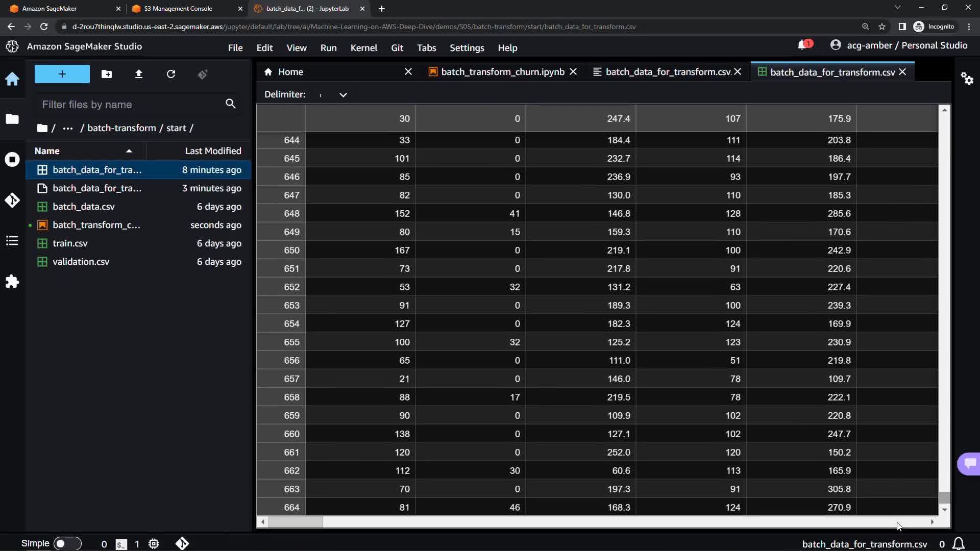Open the Table of Contents panel
Screen dimensions: 980x551
pyautogui.click(x=12, y=241)
